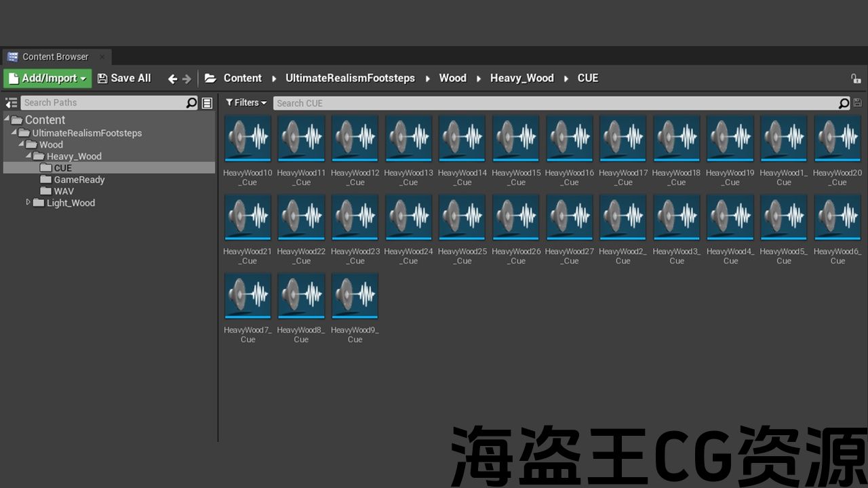The width and height of the screenshot is (868, 488).
Task: Click the forward navigation arrow
Action: coord(187,79)
